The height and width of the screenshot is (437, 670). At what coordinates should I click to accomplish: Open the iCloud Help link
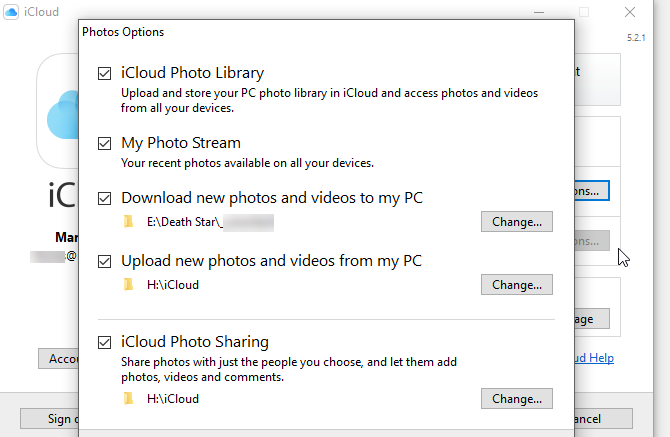594,358
